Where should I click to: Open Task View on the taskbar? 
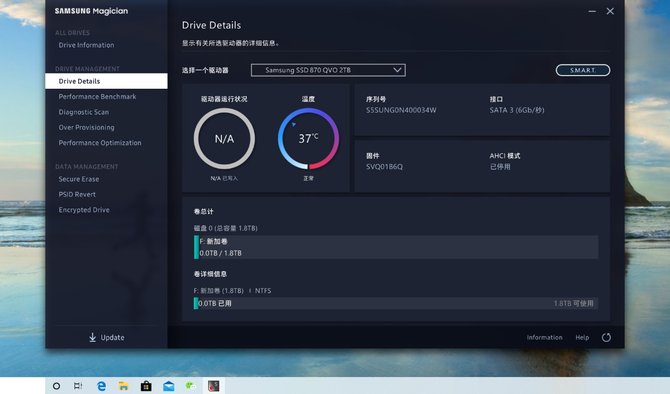(78, 386)
